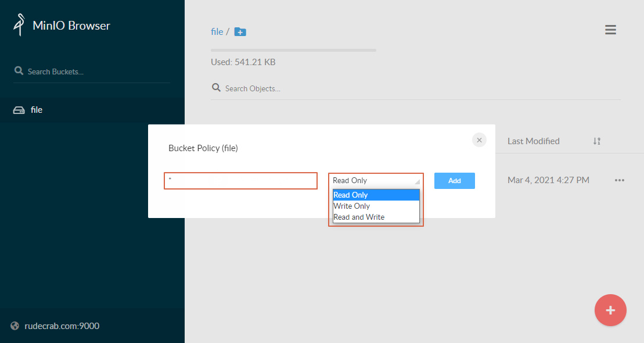Click the drive icon next to file bucket
Image resolution: width=644 pixels, height=343 pixels.
point(19,110)
